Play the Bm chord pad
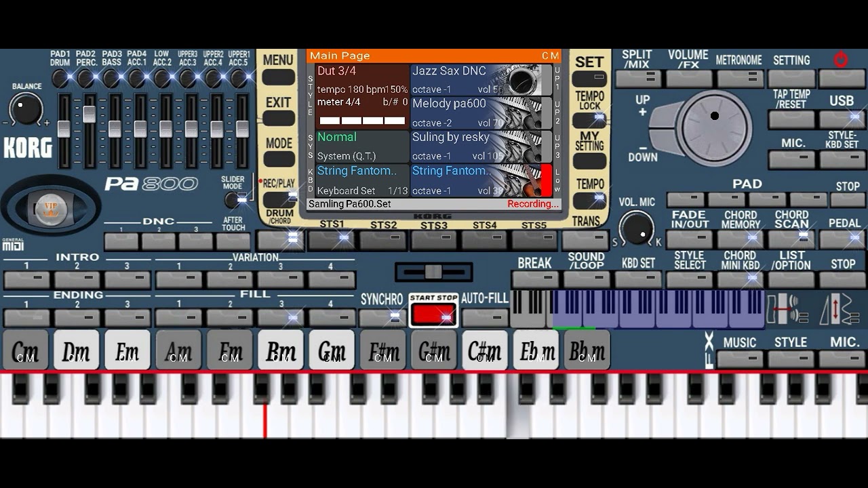The image size is (868, 488). coord(281,350)
